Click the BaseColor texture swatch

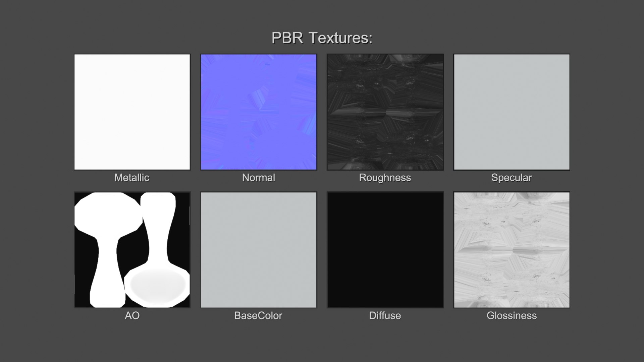point(259,250)
